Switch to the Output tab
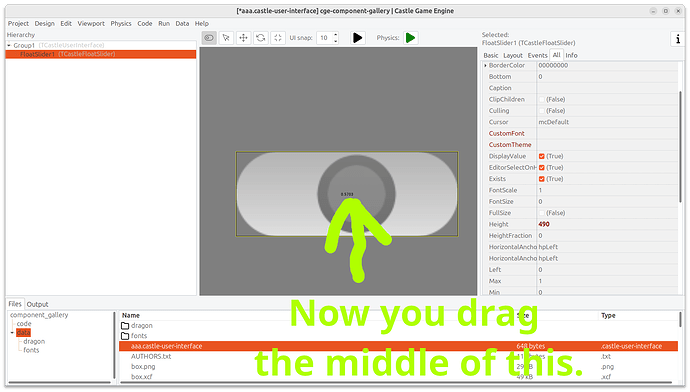Image resolution: width=690 pixels, height=392 pixels. 37,304
